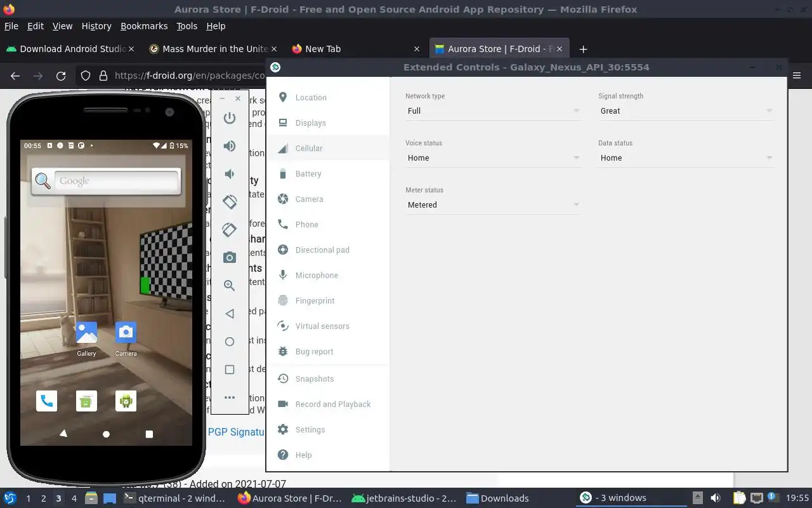812x508 pixels.
Task: Click the system tray volume icon
Action: 716,498
